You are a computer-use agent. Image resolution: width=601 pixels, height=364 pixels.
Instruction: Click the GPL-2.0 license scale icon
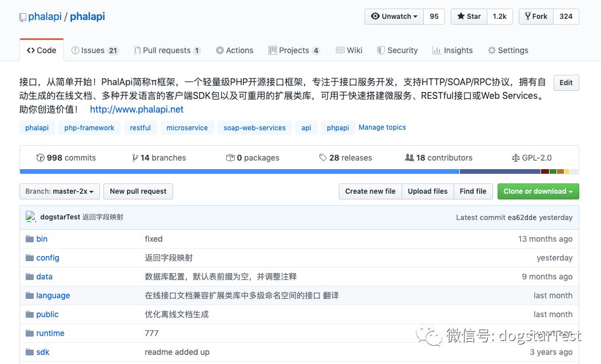(x=516, y=158)
